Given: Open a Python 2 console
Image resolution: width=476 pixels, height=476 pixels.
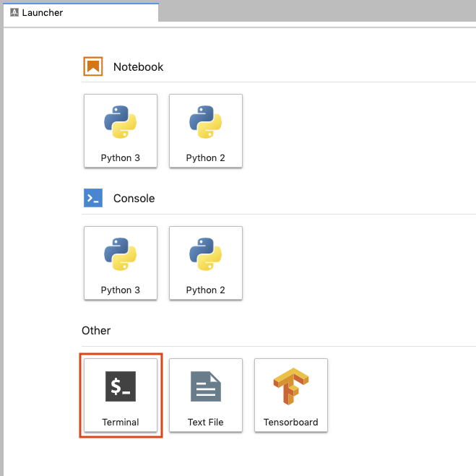Looking at the screenshot, I should pos(206,263).
